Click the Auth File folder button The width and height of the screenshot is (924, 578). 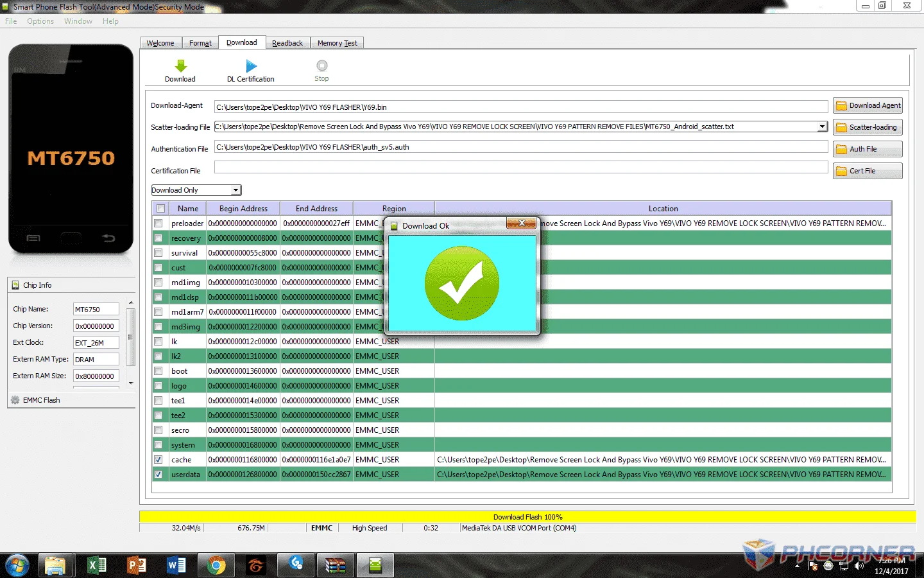868,149
